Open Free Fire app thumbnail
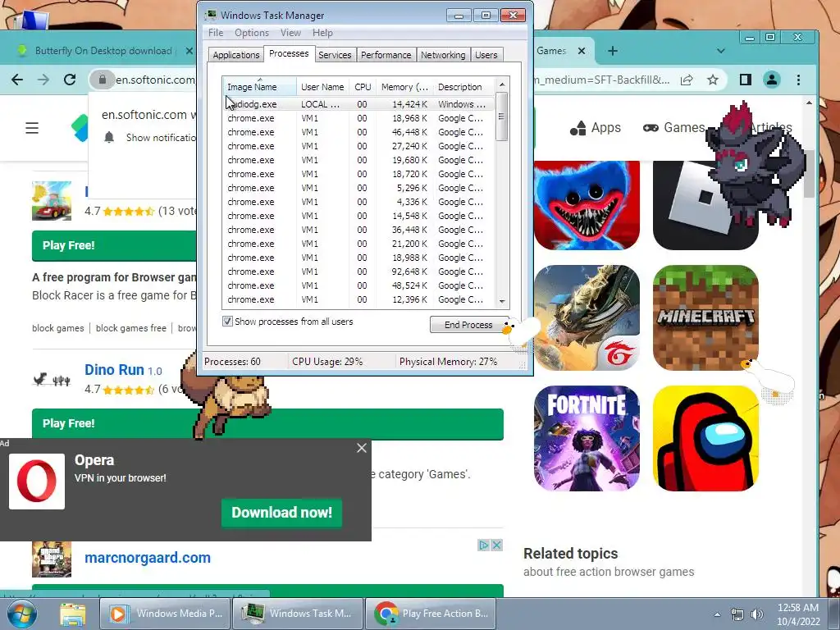 587,317
